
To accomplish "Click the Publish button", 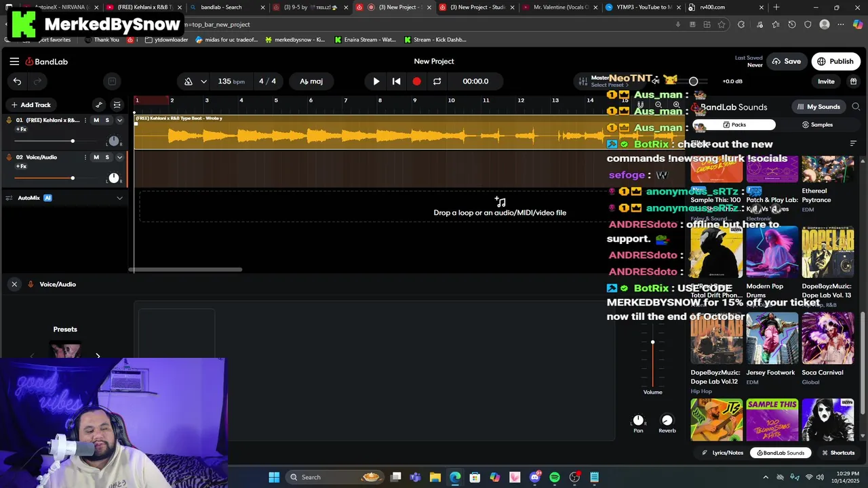I will click(835, 61).
